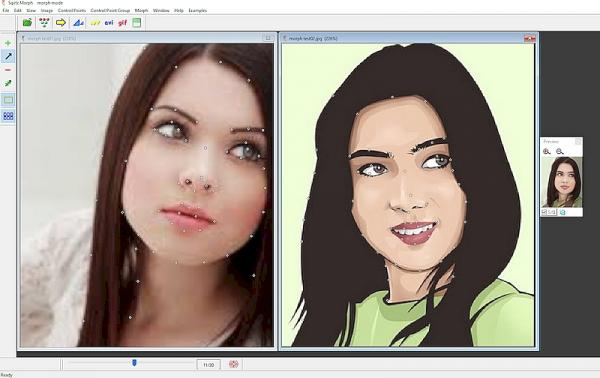Click the yellow arrow toolbar button

point(60,23)
